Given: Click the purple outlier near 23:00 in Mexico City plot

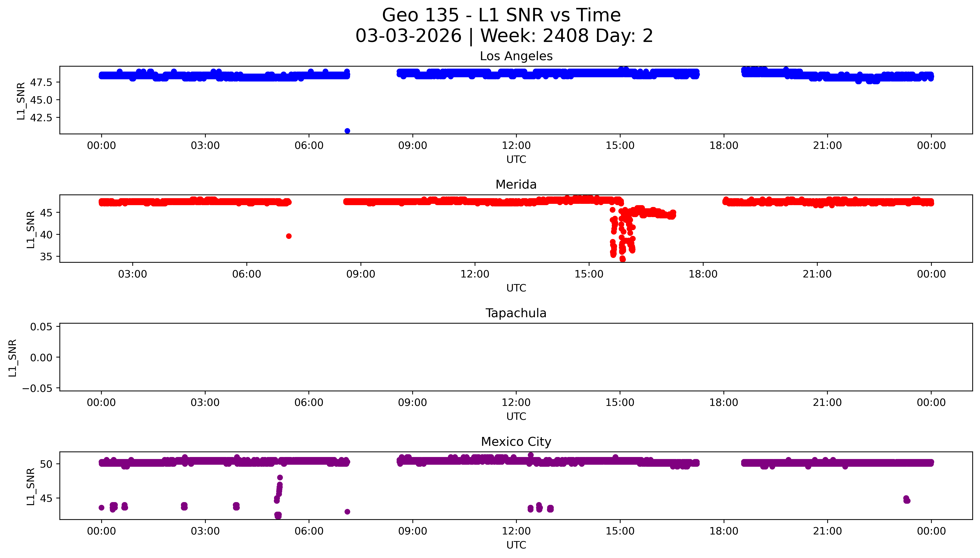Looking at the screenshot, I should coord(906,499).
